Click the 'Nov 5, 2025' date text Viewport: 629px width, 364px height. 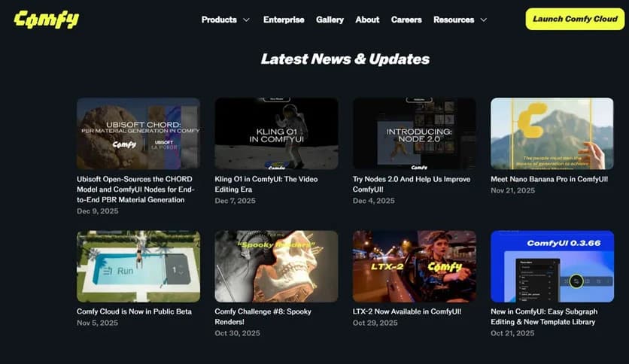[98, 323]
